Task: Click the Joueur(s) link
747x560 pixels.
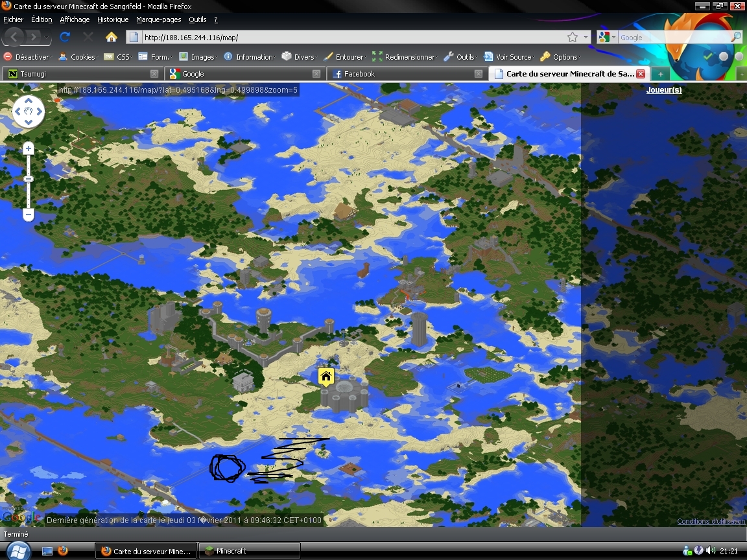Action: pos(664,90)
